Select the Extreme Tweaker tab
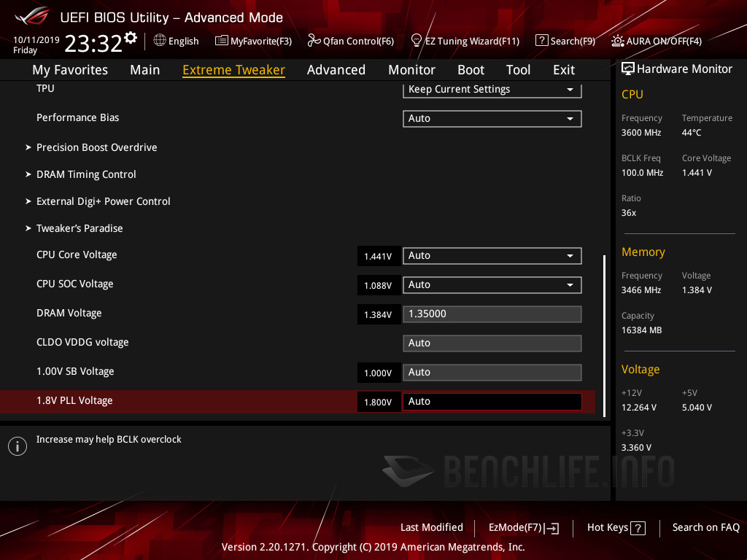This screenshot has width=747, height=560. (x=234, y=70)
